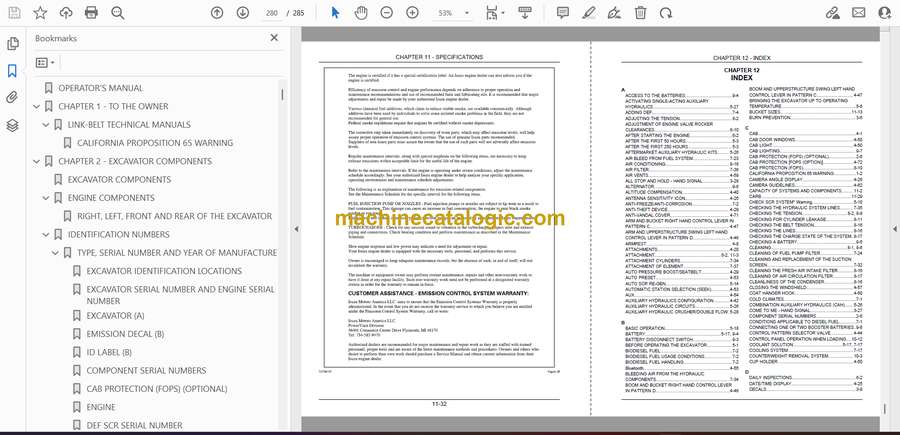900x435 pixels.
Task: Upload the file with the cloud icon
Action: pos(66,13)
